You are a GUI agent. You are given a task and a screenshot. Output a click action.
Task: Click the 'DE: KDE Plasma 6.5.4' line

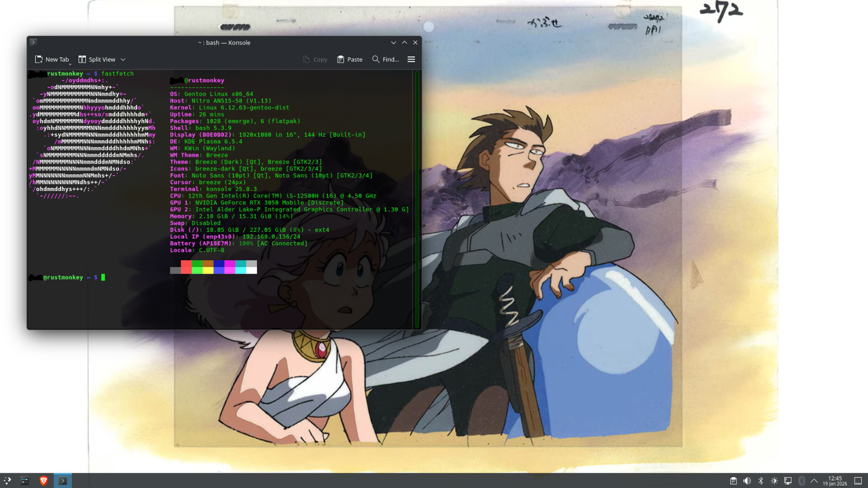point(206,141)
